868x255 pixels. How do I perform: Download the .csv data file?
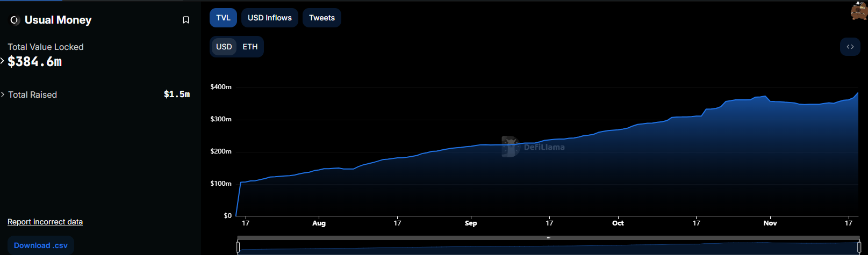click(41, 245)
